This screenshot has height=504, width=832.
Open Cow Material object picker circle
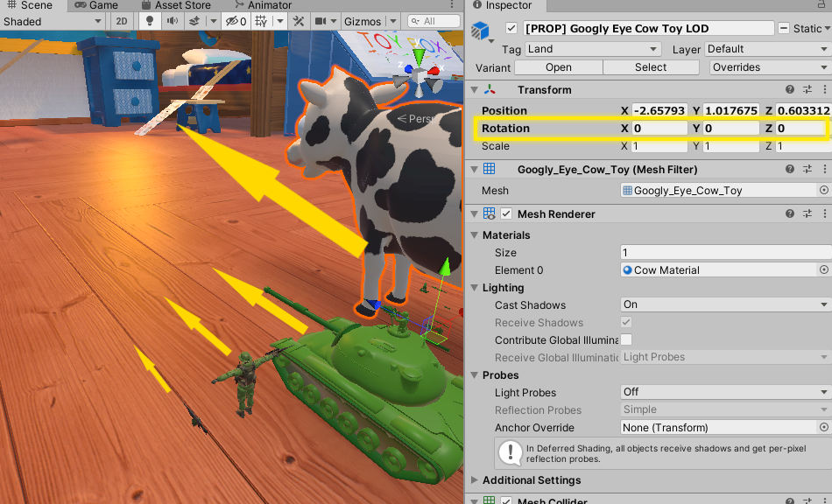click(823, 269)
